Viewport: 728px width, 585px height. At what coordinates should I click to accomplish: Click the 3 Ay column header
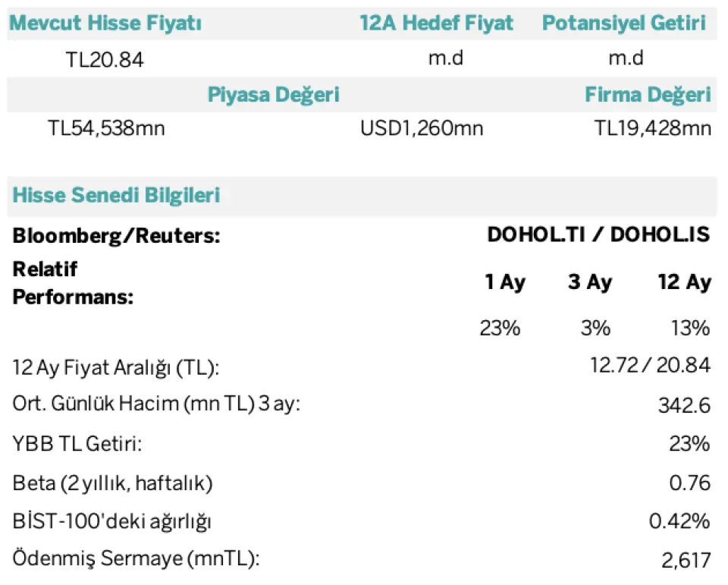point(590,282)
